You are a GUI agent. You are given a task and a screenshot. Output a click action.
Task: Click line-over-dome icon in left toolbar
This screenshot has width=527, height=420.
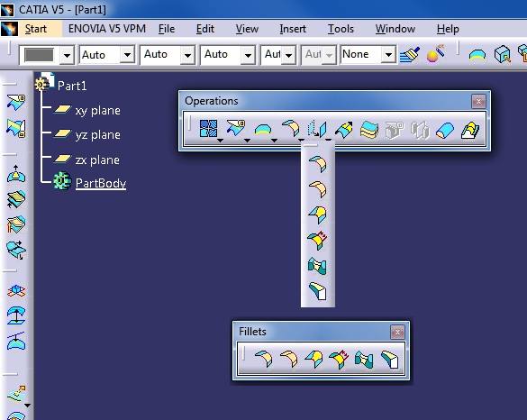(16, 341)
